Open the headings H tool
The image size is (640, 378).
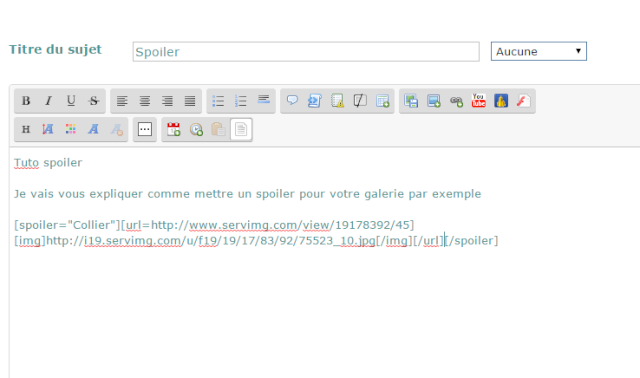point(26,129)
